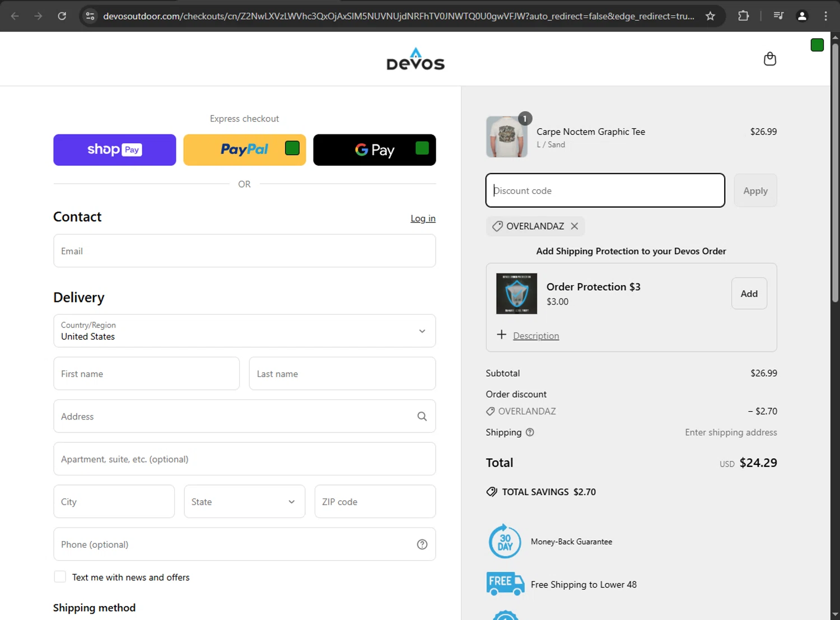Click the Shipping method heading

click(x=94, y=608)
